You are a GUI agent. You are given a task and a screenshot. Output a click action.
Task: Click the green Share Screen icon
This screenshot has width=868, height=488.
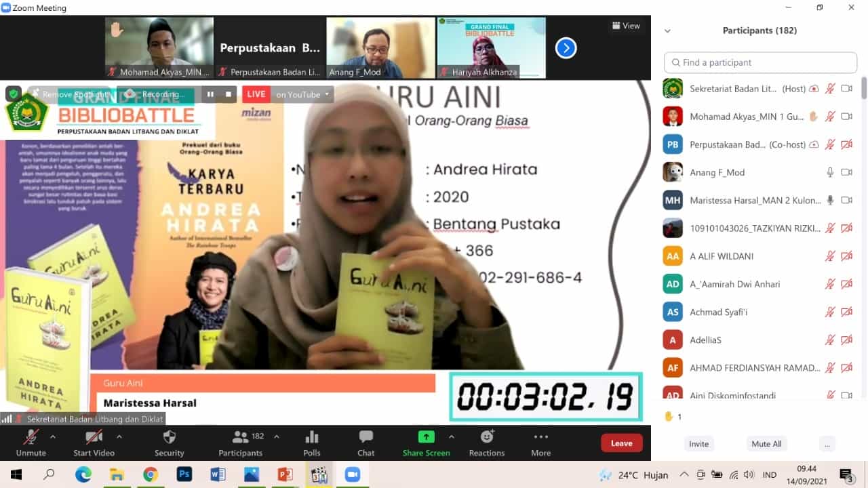pos(427,437)
